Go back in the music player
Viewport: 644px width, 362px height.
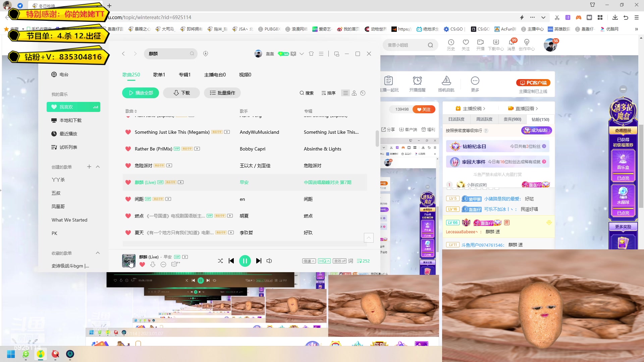tap(123, 54)
